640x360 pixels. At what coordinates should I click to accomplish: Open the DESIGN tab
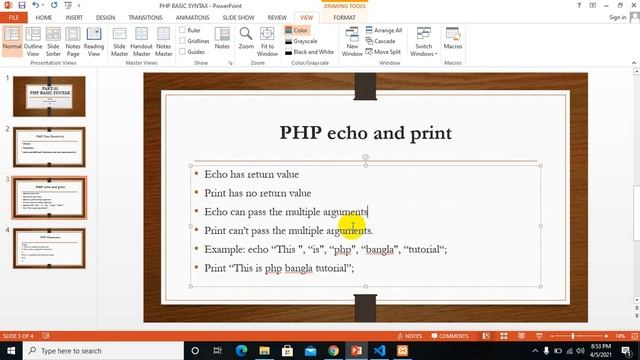(x=105, y=18)
